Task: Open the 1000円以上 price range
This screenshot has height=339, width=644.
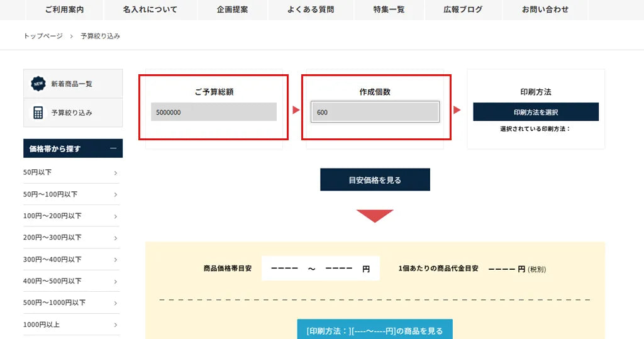Action: point(70,325)
